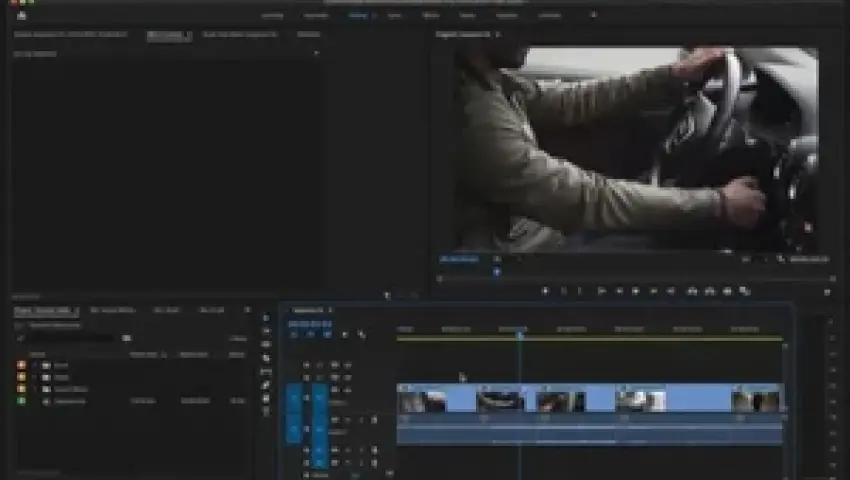The height and width of the screenshot is (480, 850).
Task: Select the Pen tool in the tools panel
Action: [266, 385]
